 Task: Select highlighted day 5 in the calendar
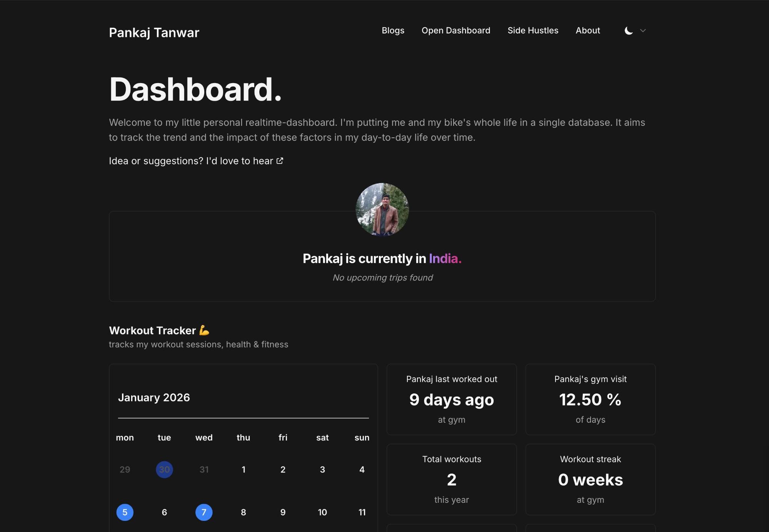tap(125, 512)
